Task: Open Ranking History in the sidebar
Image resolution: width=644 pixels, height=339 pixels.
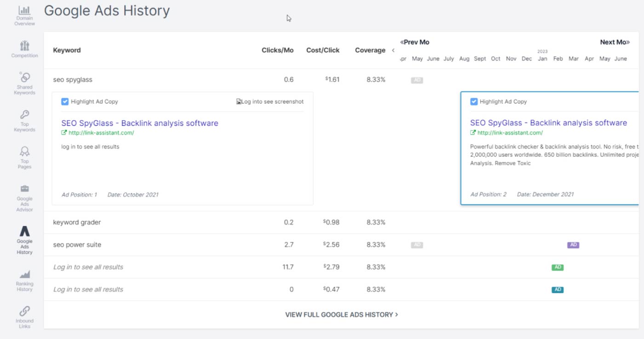Action: [24, 281]
